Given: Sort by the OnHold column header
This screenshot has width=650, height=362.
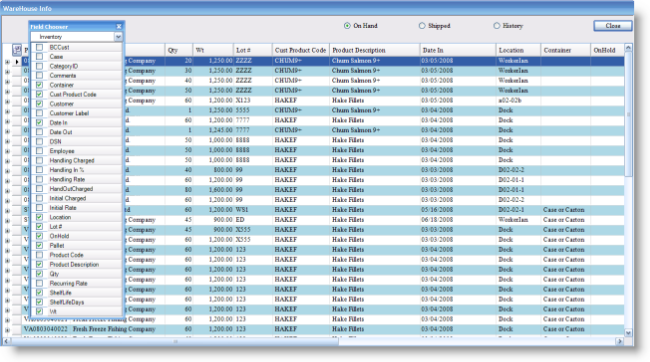Looking at the screenshot, I should pos(607,50).
